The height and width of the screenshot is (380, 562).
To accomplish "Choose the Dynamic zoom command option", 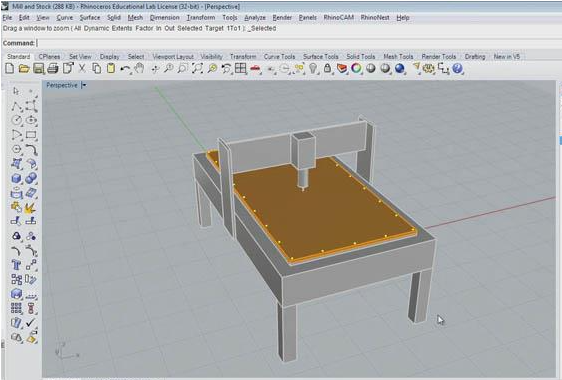I will pyautogui.click(x=96, y=28).
